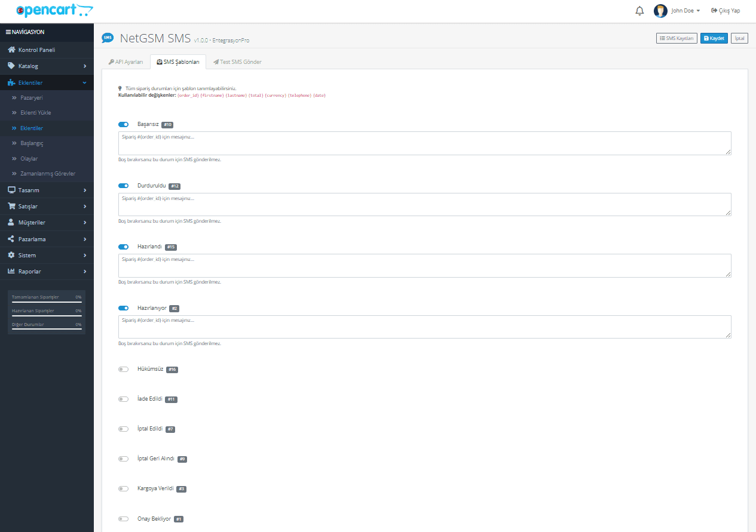Expand the Tasarım menu arrow
The image size is (756, 532).
click(x=85, y=190)
